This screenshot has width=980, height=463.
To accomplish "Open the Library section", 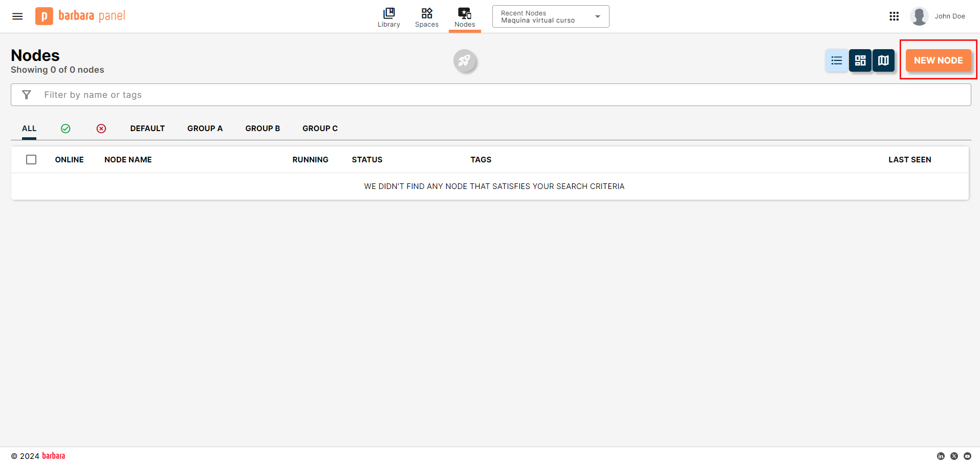I will click(x=388, y=16).
